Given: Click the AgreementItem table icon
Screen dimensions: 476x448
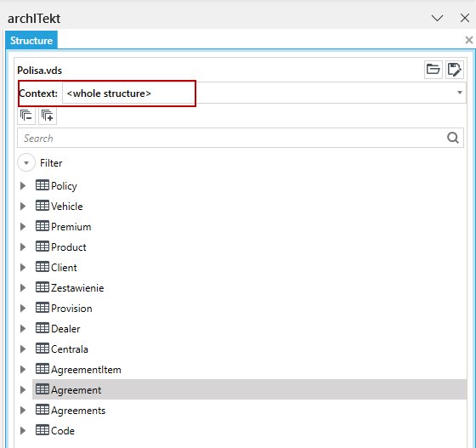Looking at the screenshot, I should (42, 369).
